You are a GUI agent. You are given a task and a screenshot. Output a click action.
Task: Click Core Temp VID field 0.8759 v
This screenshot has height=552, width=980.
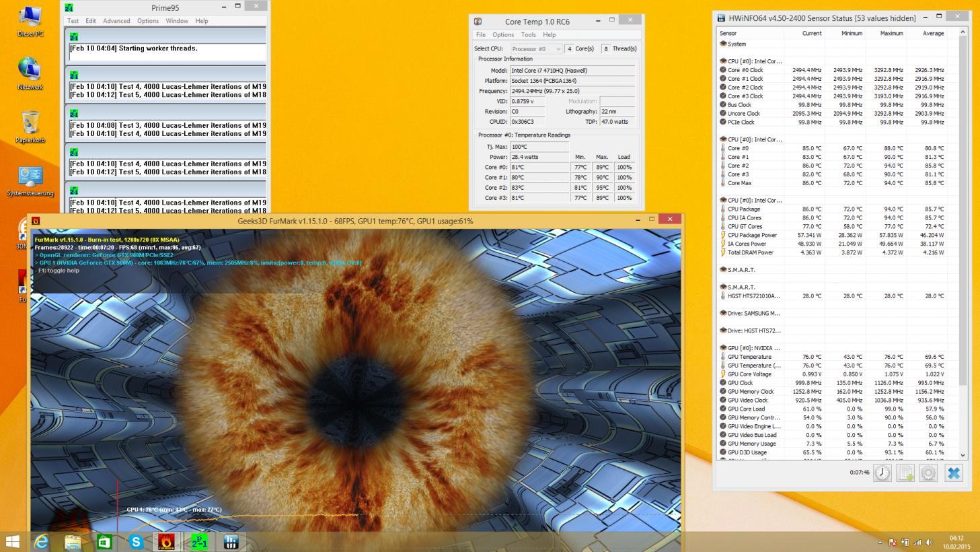pyautogui.click(x=527, y=101)
